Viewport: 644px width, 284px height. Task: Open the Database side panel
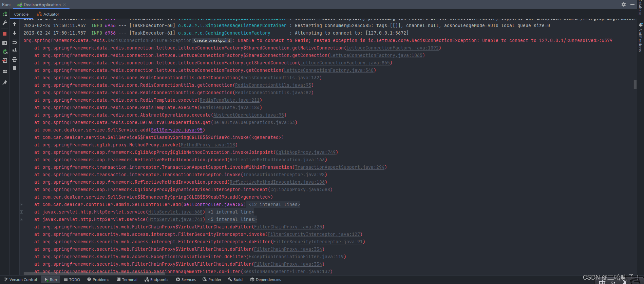tap(641, 8)
